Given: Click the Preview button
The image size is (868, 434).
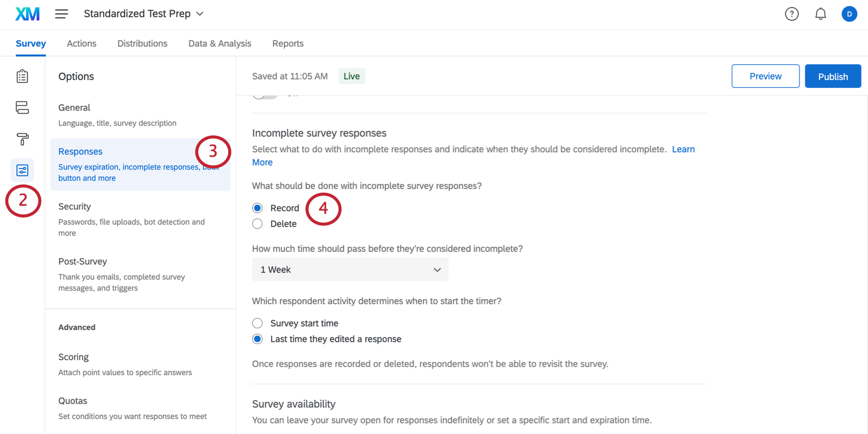Looking at the screenshot, I should (x=765, y=76).
